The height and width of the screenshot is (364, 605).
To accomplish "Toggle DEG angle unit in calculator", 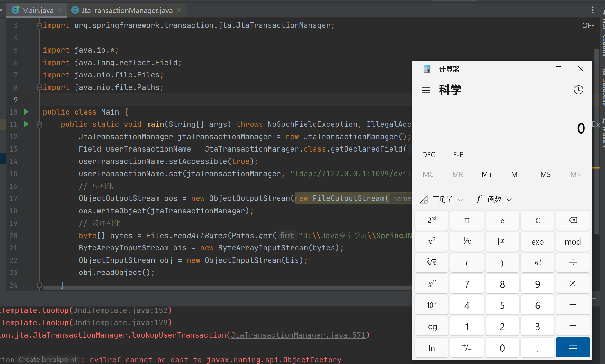I will coord(429,155).
